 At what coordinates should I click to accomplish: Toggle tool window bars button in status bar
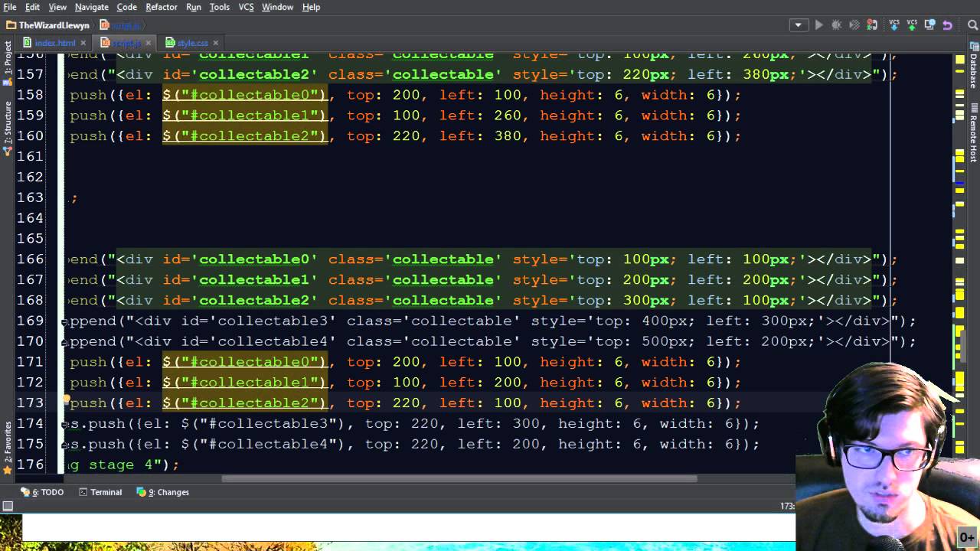[x=8, y=506]
